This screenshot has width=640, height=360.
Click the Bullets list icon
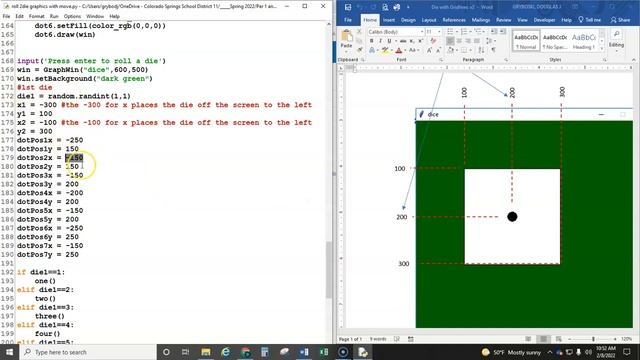point(450,32)
